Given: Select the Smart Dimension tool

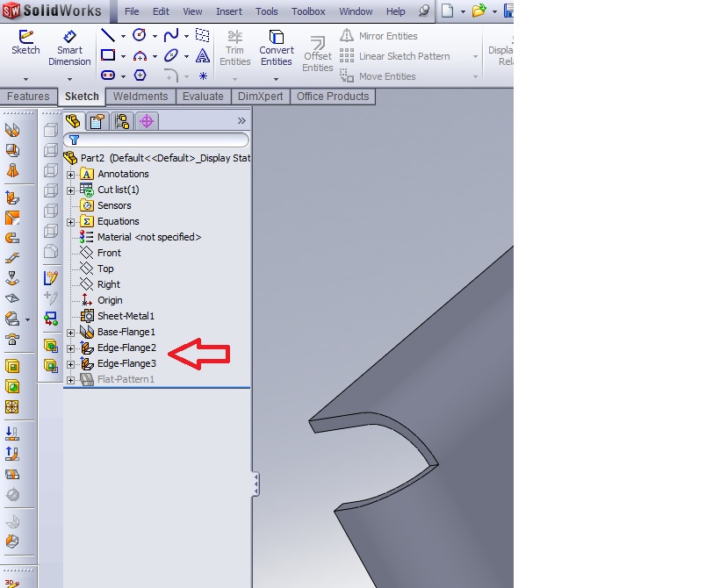Looking at the screenshot, I should [x=69, y=48].
